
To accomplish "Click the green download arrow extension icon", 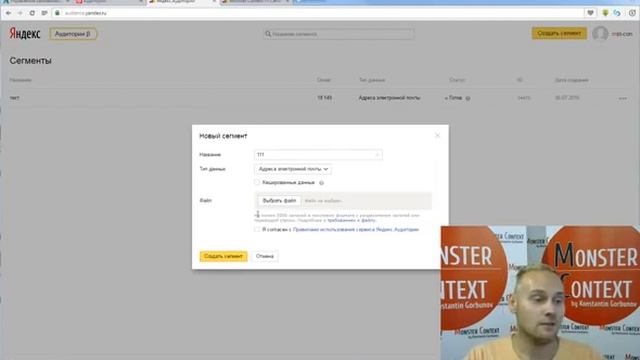I will pos(605,13).
